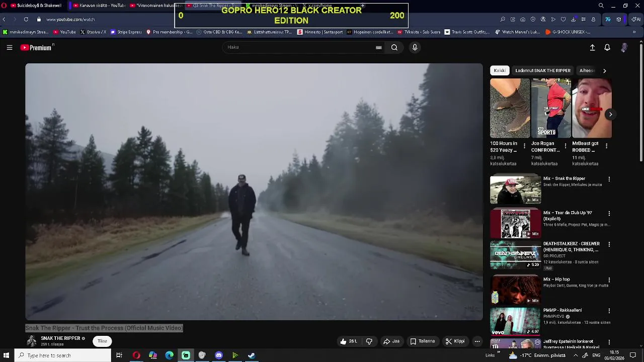Open options for 100 Hours Yeezy short
Image resolution: width=644 pixels, height=362 pixels.
(x=524, y=146)
